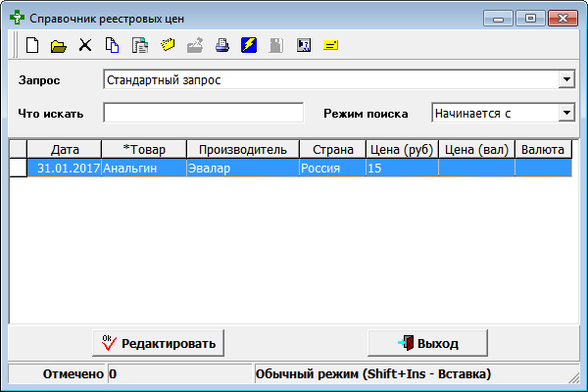Click the grayed-out folder with pin icon

195,45
